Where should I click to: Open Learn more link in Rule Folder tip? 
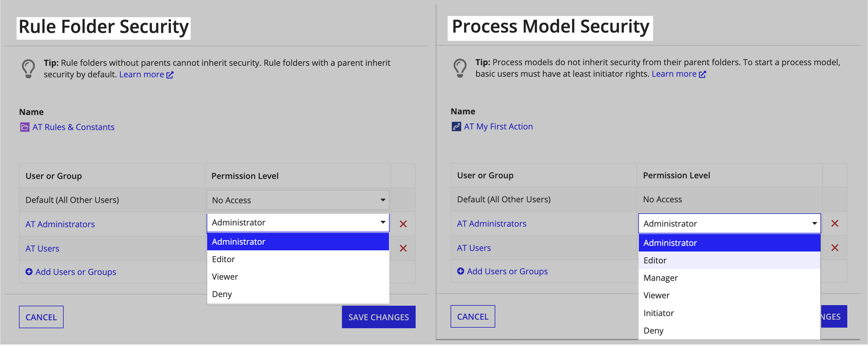pyautogui.click(x=146, y=74)
